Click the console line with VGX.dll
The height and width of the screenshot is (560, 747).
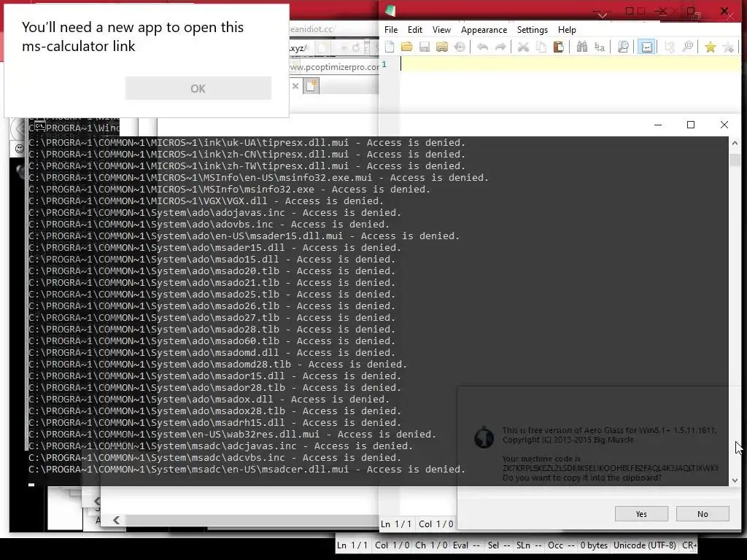206,201
